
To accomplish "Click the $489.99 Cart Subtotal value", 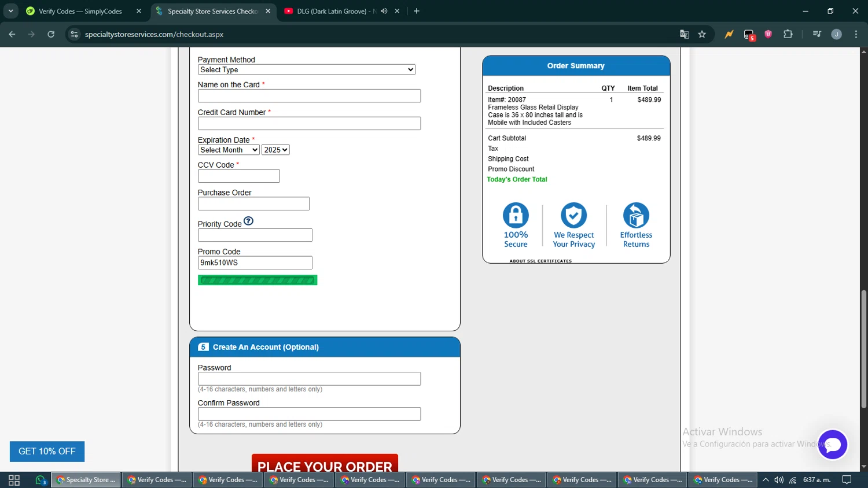I will [x=649, y=138].
